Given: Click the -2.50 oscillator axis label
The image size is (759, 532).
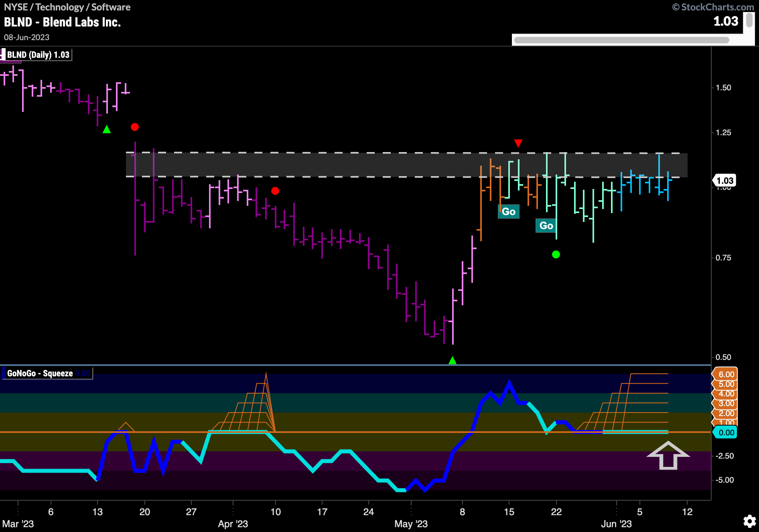Looking at the screenshot, I should pos(724,456).
